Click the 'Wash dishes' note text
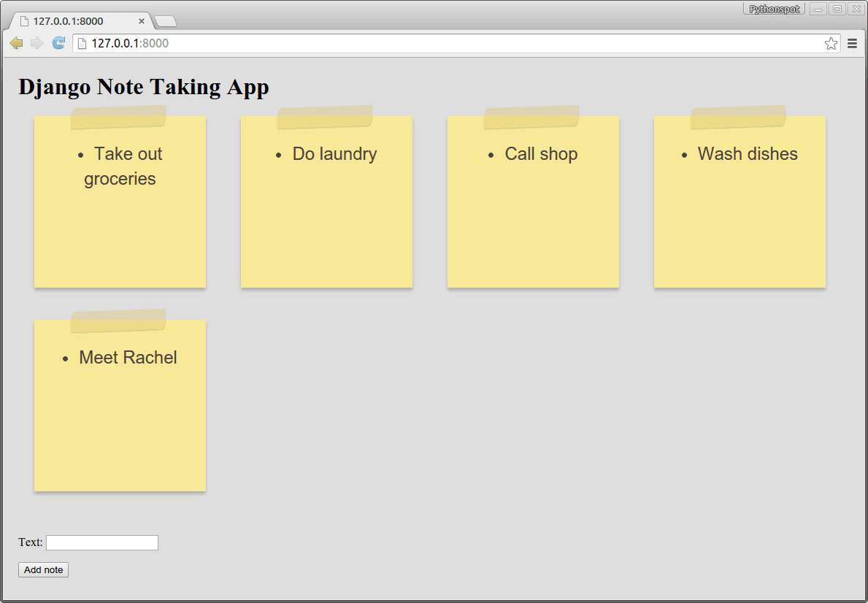 (x=748, y=154)
